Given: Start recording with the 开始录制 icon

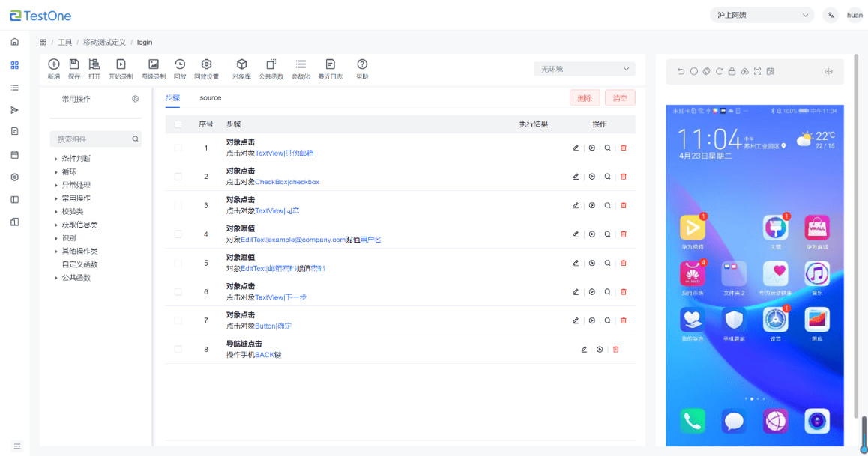Looking at the screenshot, I should point(122,68).
